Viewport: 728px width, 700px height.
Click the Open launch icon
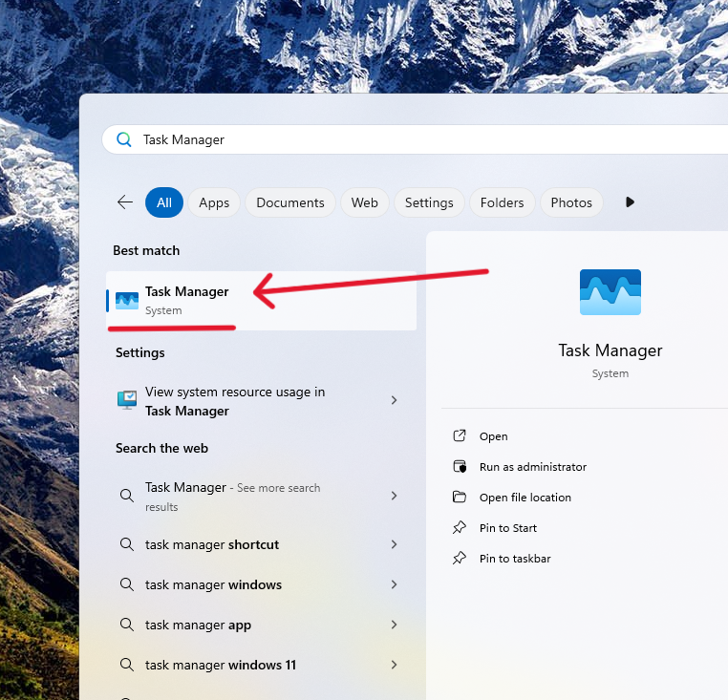(460, 435)
